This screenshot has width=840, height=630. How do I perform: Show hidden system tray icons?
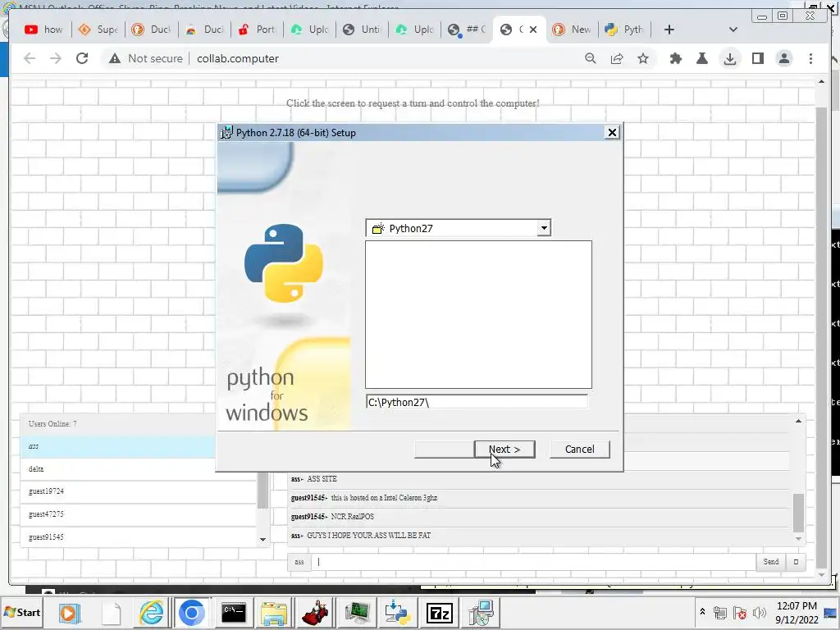point(702,612)
